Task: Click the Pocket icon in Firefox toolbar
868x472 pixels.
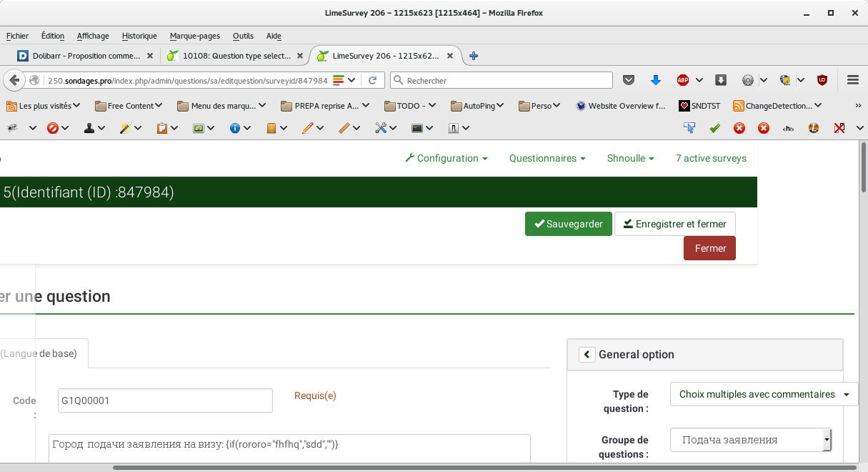Action: [x=629, y=80]
